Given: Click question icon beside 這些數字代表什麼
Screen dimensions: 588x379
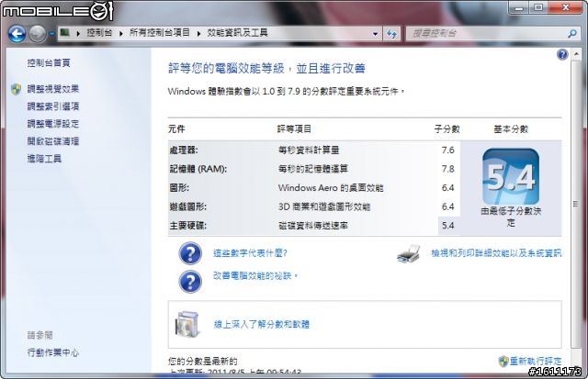Looking at the screenshot, I should tap(190, 253).
